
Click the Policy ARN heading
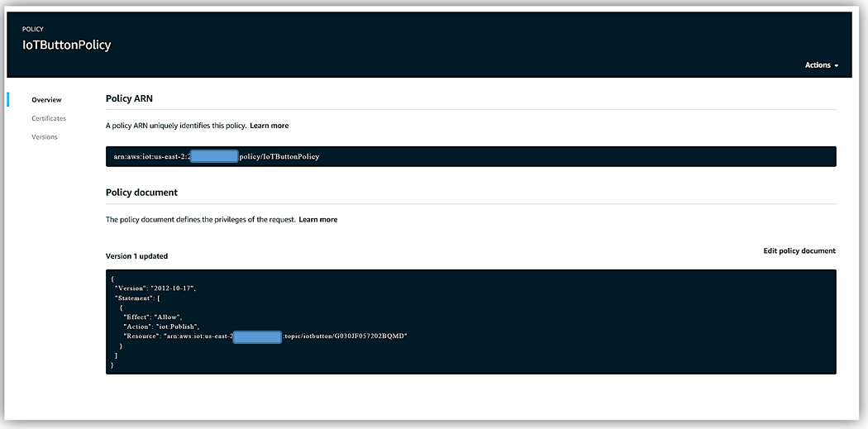pyautogui.click(x=129, y=98)
